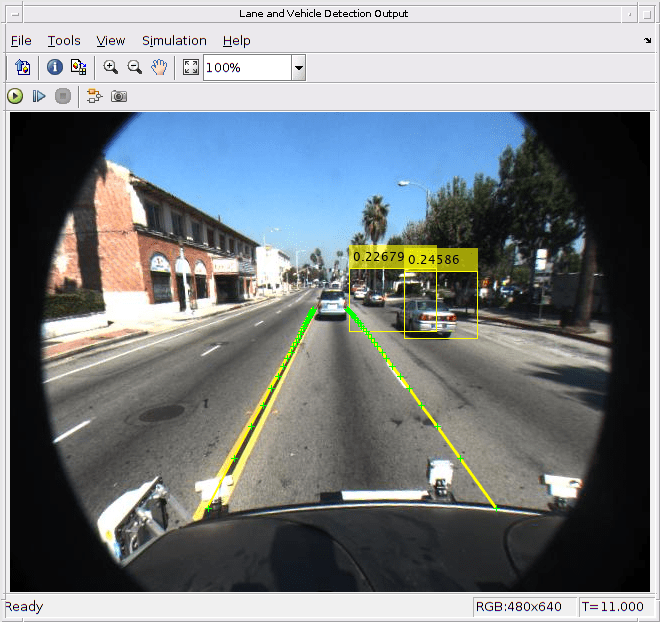
Task: Start simulation with the Run button
Action: tap(15, 96)
